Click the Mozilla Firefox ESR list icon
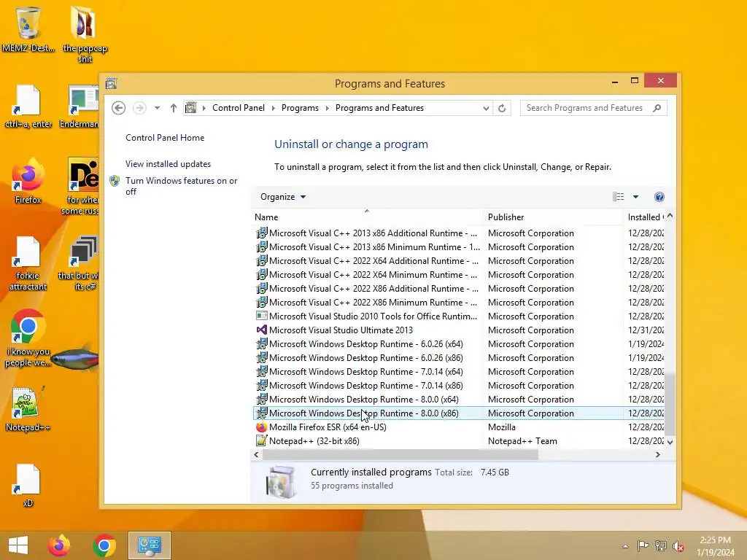The height and width of the screenshot is (560, 747). click(x=262, y=427)
